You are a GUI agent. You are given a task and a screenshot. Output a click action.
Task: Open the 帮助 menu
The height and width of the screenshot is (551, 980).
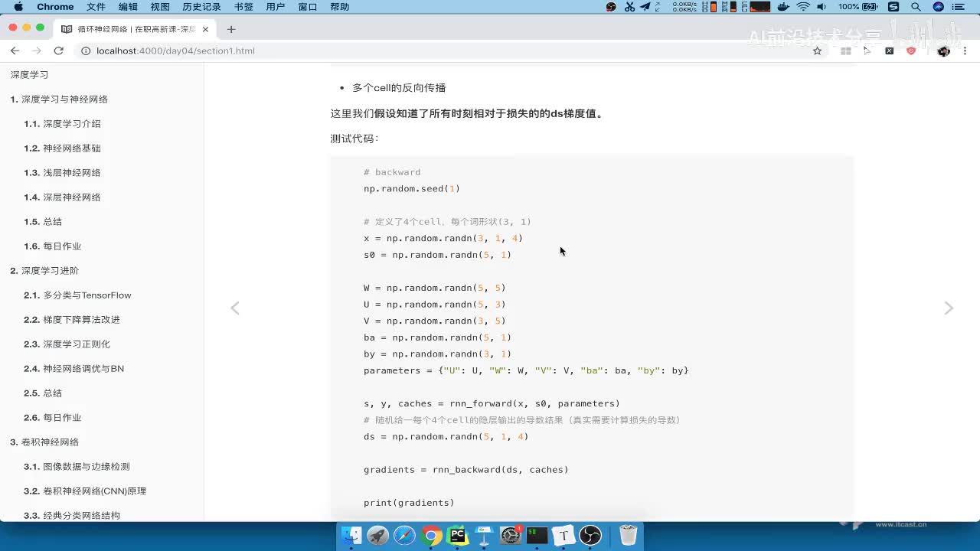click(339, 7)
